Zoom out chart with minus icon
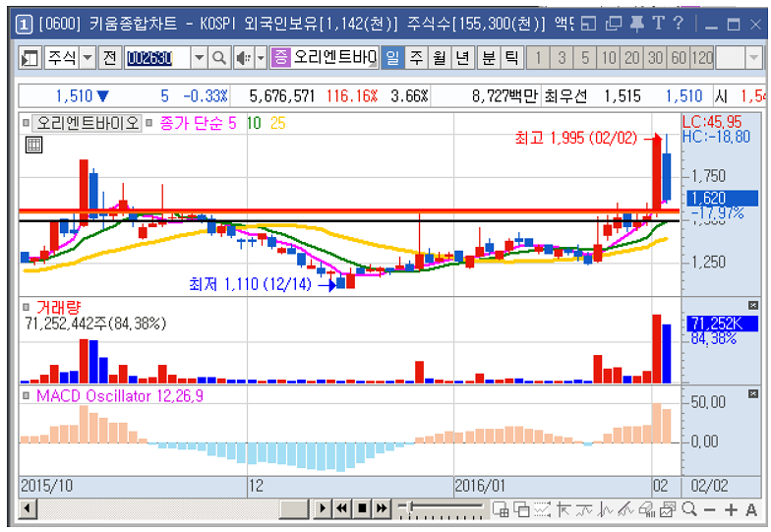The width and height of the screenshot is (771, 532). point(710,509)
